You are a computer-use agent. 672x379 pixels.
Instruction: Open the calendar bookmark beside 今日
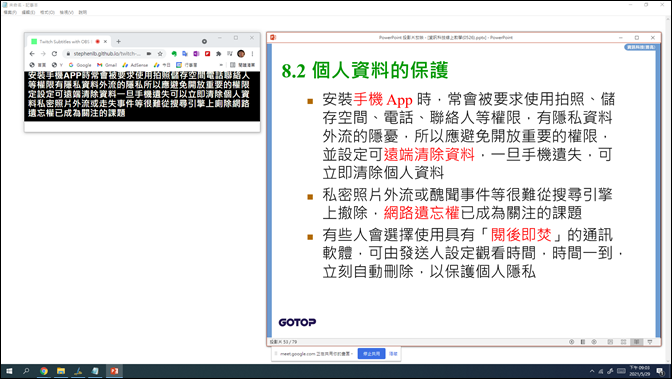pos(187,65)
